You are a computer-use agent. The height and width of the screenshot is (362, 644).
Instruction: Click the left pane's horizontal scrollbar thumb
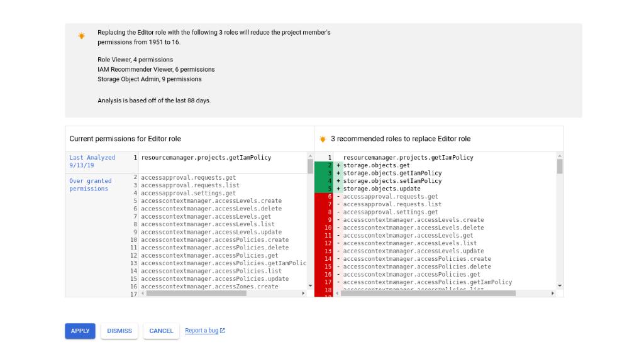tap(196, 293)
